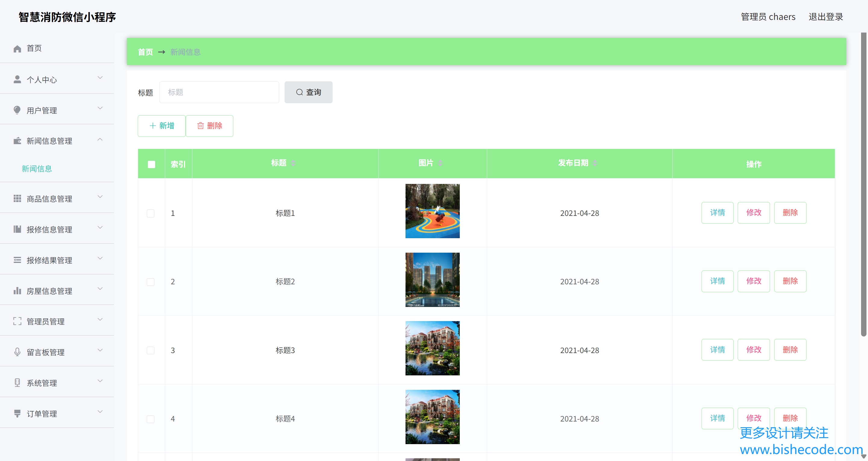This screenshot has width=868, height=461.
Task: Click the bar chart icon beside 房屋信息管理
Action: 17,290
